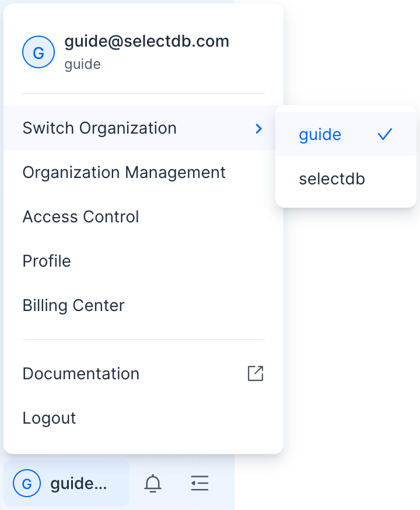Click the checkmark next to the guide organization
420x510 pixels.
(x=384, y=135)
